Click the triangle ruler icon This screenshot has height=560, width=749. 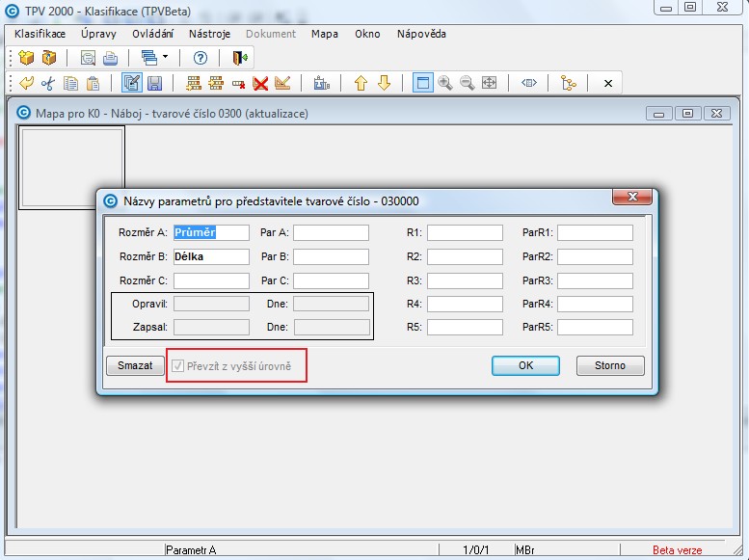click(x=282, y=83)
